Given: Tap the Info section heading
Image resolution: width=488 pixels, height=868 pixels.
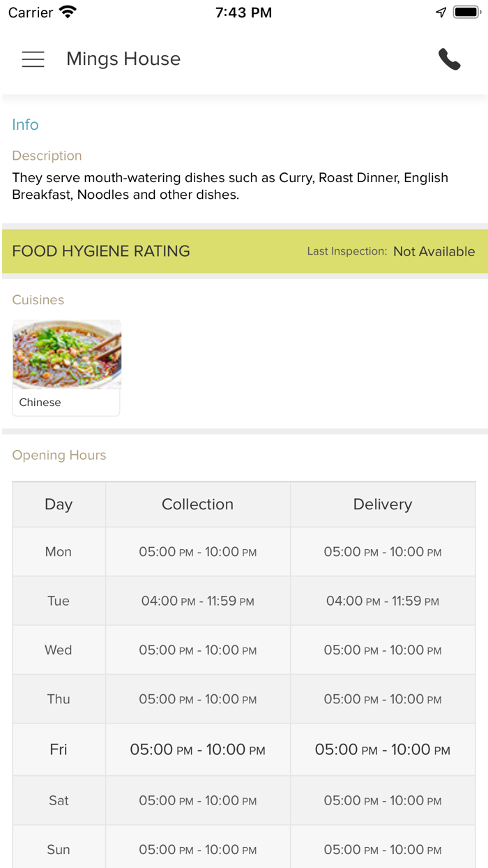Looking at the screenshot, I should pyautogui.click(x=25, y=125).
